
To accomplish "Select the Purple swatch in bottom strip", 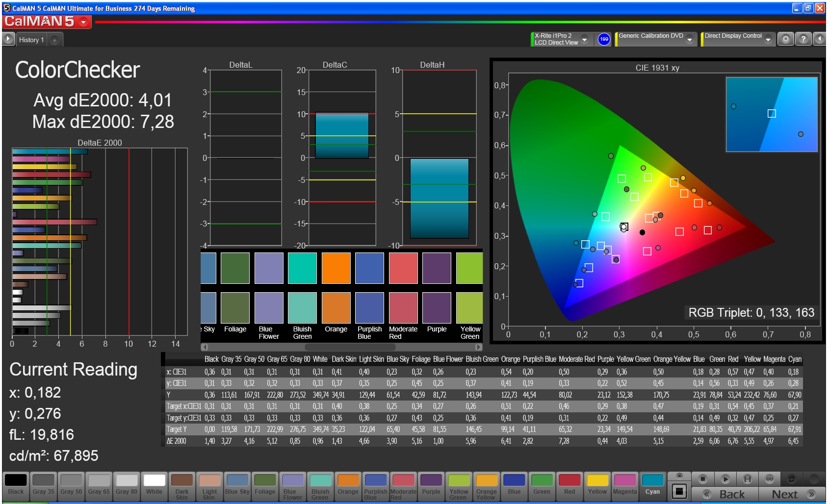I will tap(431, 486).
